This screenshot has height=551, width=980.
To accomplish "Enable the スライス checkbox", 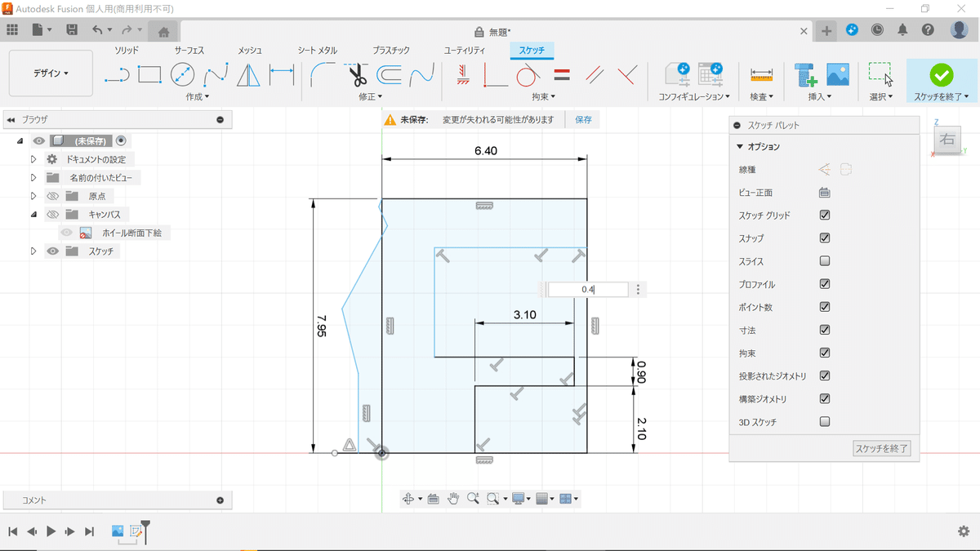I will coord(825,261).
